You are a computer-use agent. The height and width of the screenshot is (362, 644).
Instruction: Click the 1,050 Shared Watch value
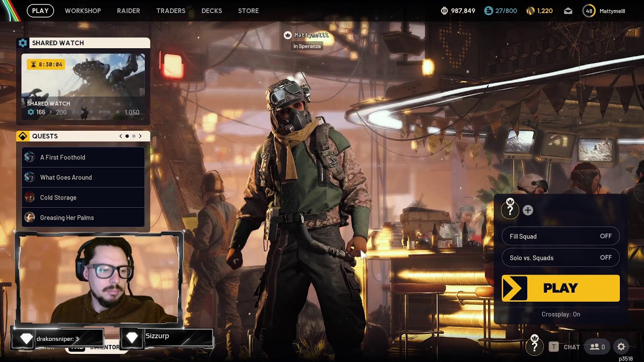coord(132,112)
